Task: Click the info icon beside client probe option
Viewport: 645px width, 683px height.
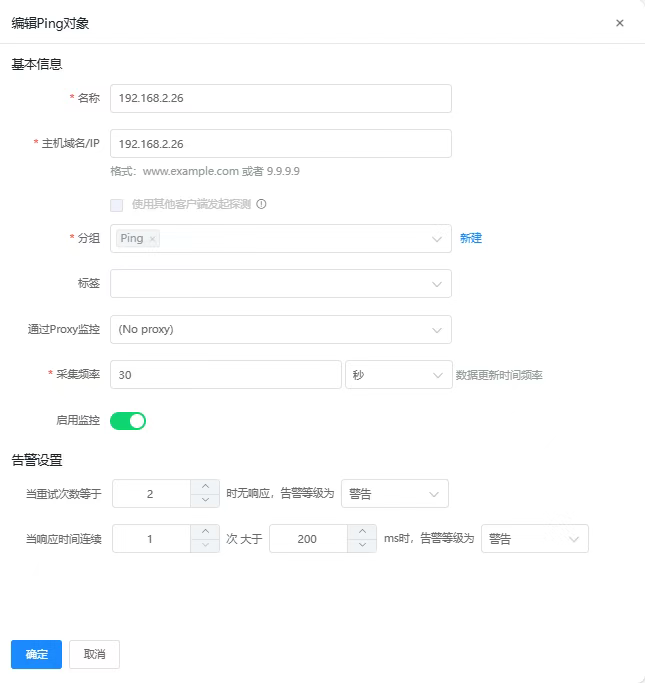Action: [x=261, y=204]
